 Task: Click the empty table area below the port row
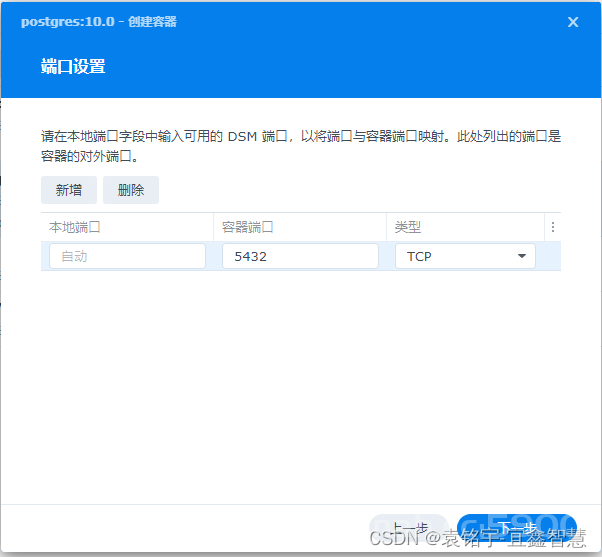pyautogui.click(x=301, y=384)
